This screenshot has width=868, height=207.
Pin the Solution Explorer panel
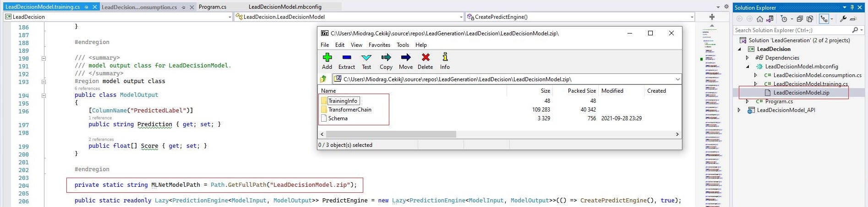pos(852,7)
